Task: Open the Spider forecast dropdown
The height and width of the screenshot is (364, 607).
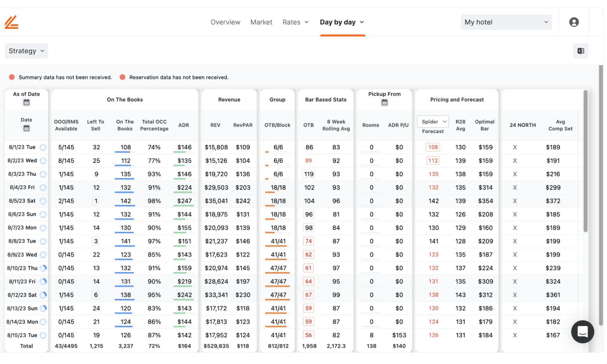Action: pyautogui.click(x=432, y=122)
